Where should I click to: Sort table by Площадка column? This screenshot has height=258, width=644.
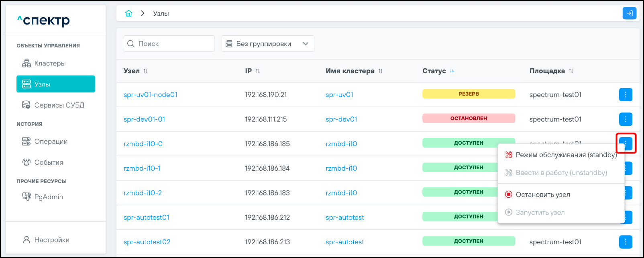571,71
